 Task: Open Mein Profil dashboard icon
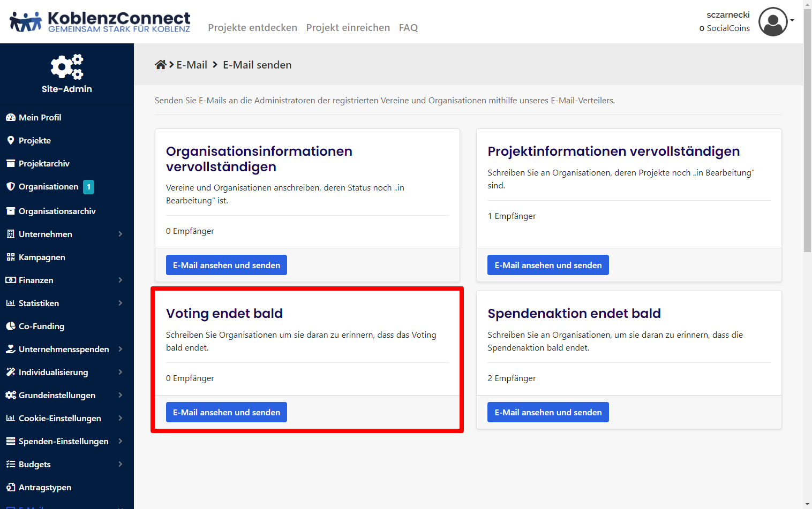click(11, 117)
